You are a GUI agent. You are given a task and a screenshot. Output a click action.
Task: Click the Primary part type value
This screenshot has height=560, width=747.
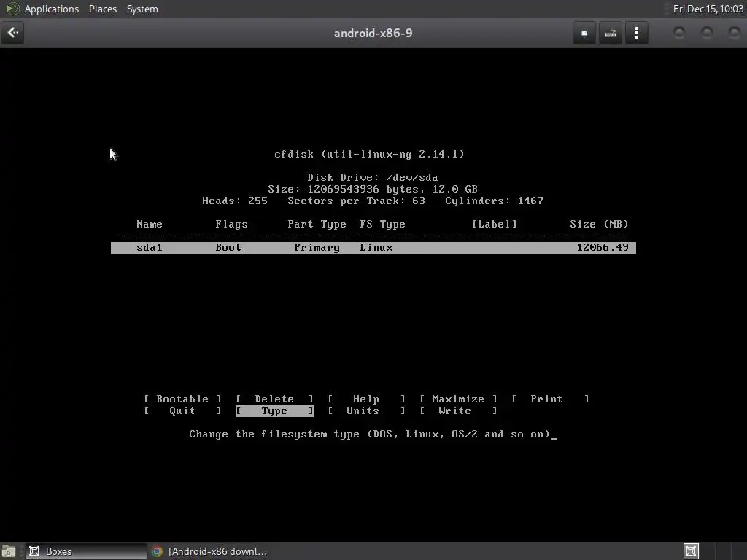[x=317, y=248]
